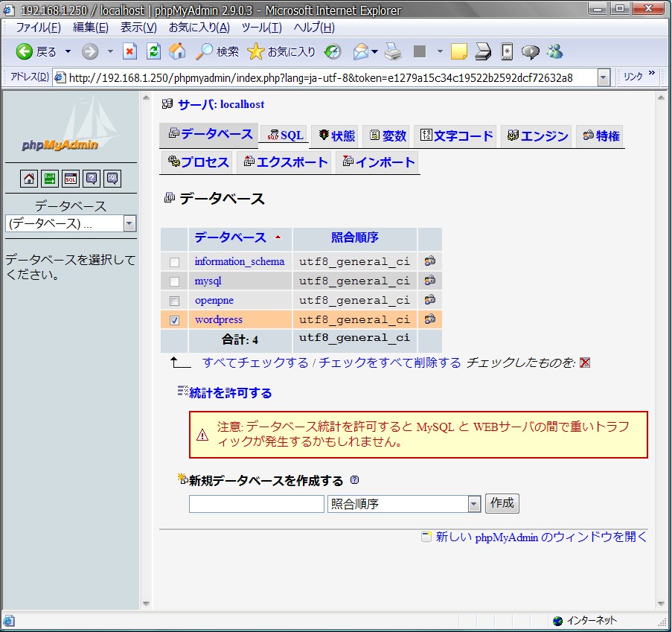Viewport: 672px width, 632px height.
Task: Click the Stop loading red X icon
Action: 129,51
